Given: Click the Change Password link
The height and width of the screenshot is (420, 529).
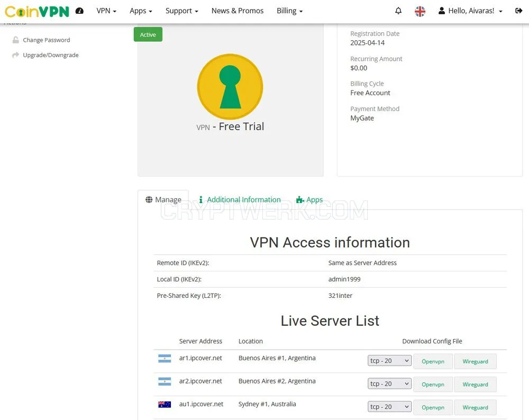Looking at the screenshot, I should pos(47,40).
